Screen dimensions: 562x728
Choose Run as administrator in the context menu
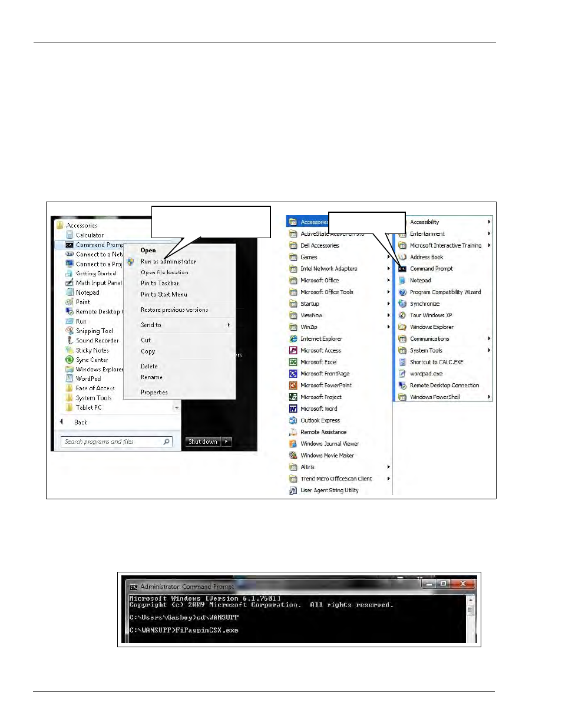(x=168, y=261)
